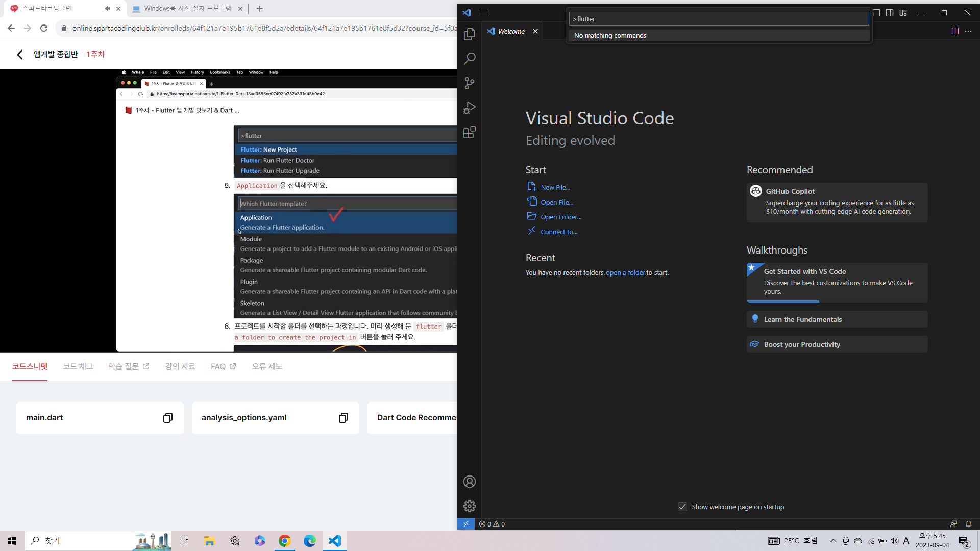Open Task View on the taskbar

point(184,541)
